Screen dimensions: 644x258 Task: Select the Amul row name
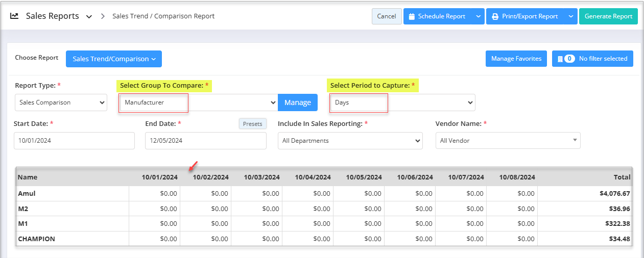(27, 194)
